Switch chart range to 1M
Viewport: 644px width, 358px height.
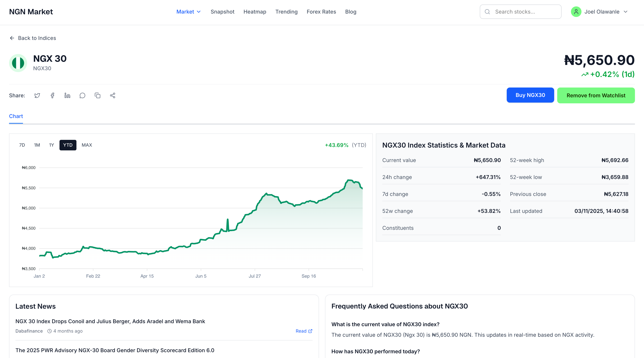click(x=37, y=145)
